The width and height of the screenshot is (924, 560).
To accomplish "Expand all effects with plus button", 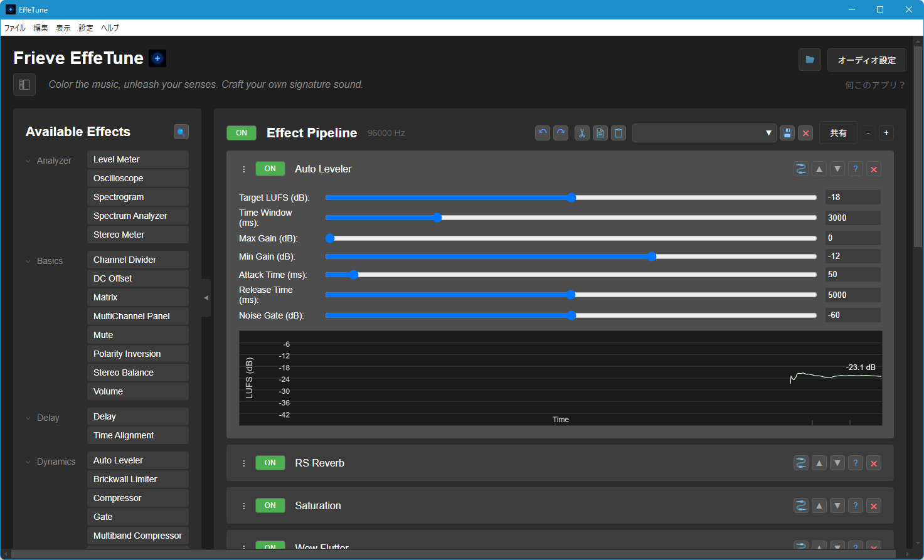I will click(886, 133).
